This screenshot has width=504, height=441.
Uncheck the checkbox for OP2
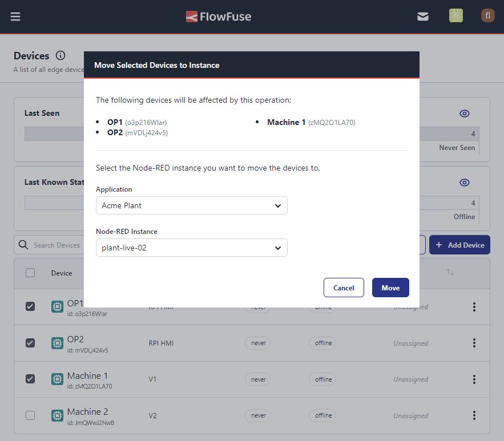(x=30, y=343)
